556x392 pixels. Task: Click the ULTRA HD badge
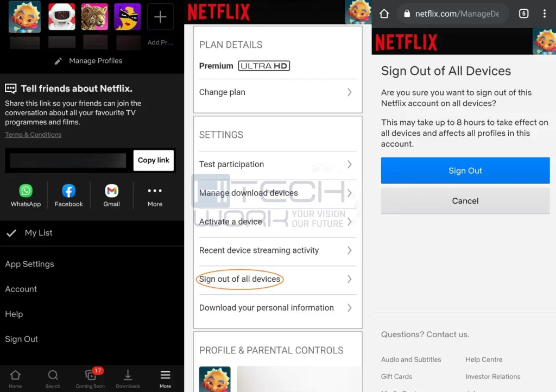[264, 66]
